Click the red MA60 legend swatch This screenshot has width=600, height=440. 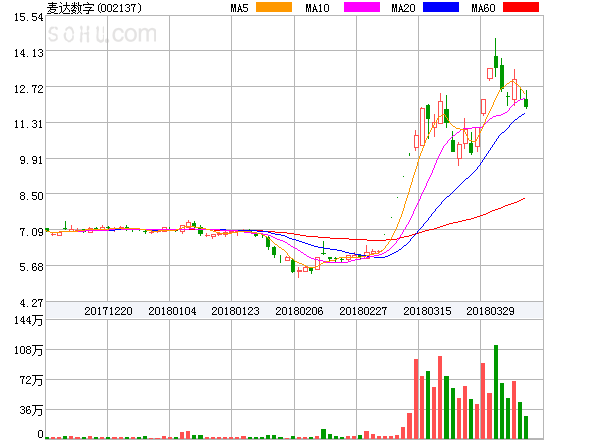(521, 7)
